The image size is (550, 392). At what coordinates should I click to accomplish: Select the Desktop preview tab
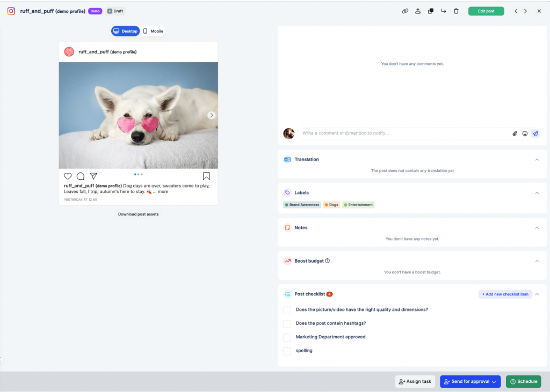[x=126, y=31]
